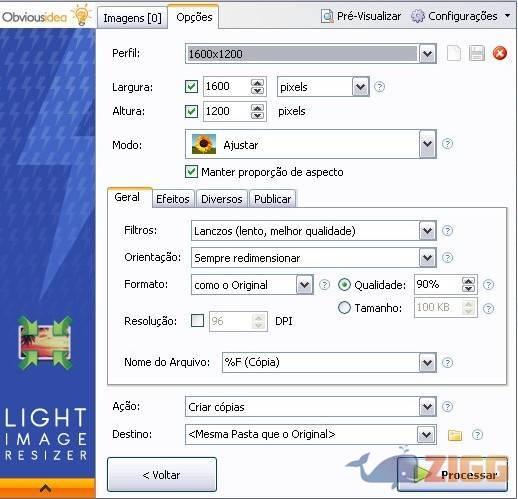
Task: Open the Perfil 1600x1200 dropdown
Action: click(x=427, y=54)
